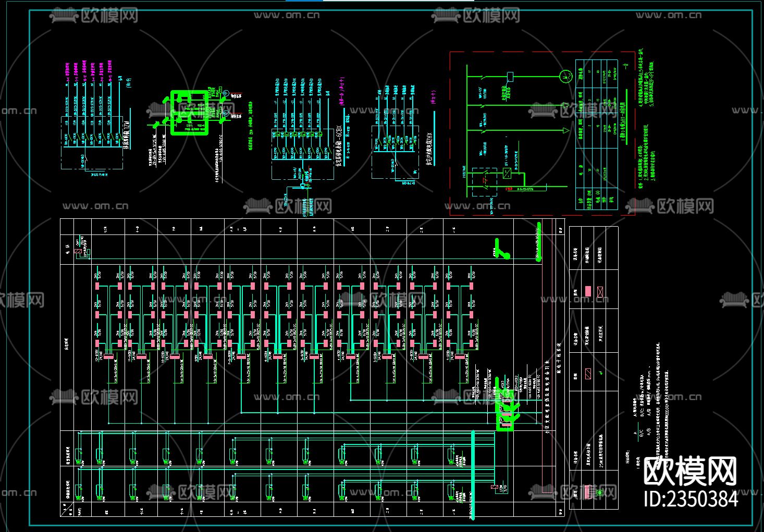Viewport: 764px width, 532px height.
Task: Select the QA1 pink breaker symbol
Action: [x=78, y=251]
